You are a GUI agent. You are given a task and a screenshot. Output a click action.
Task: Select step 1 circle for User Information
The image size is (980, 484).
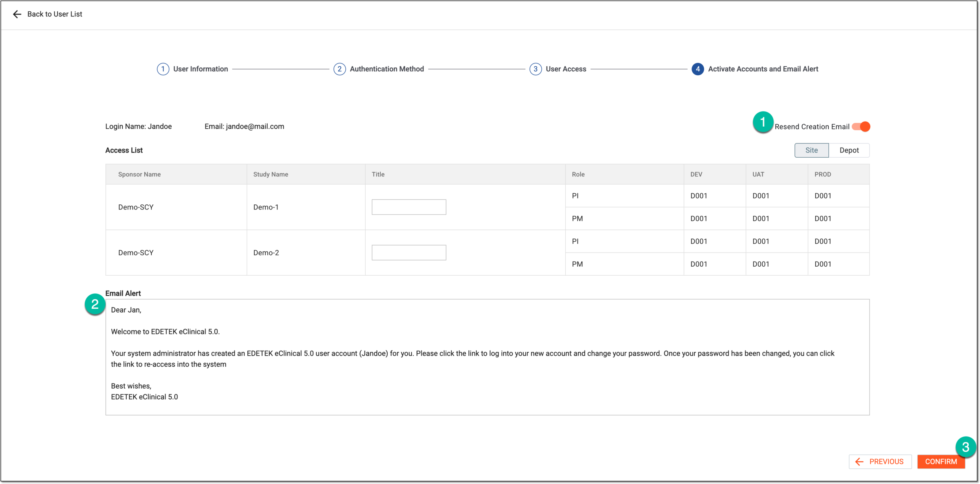(163, 69)
